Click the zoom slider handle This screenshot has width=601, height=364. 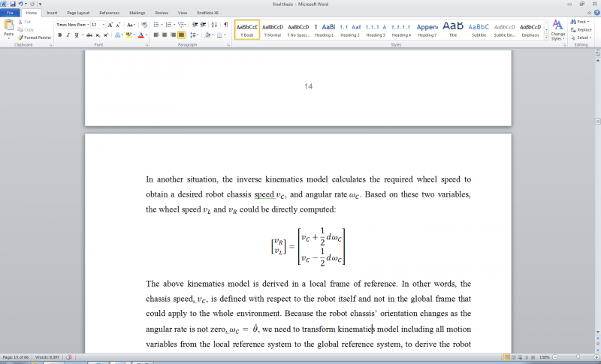tap(578, 357)
